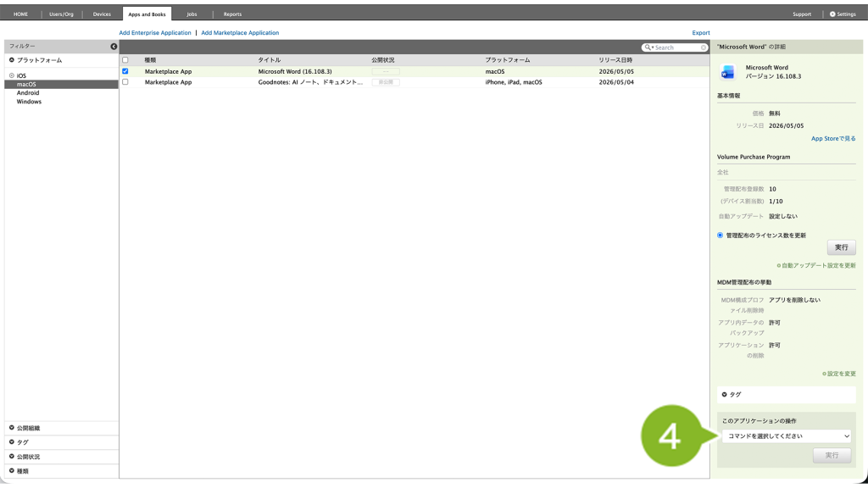Open the コマンドを選択してください dropdown
The width and height of the screenshot is (868, 488).
coord(786,436)
